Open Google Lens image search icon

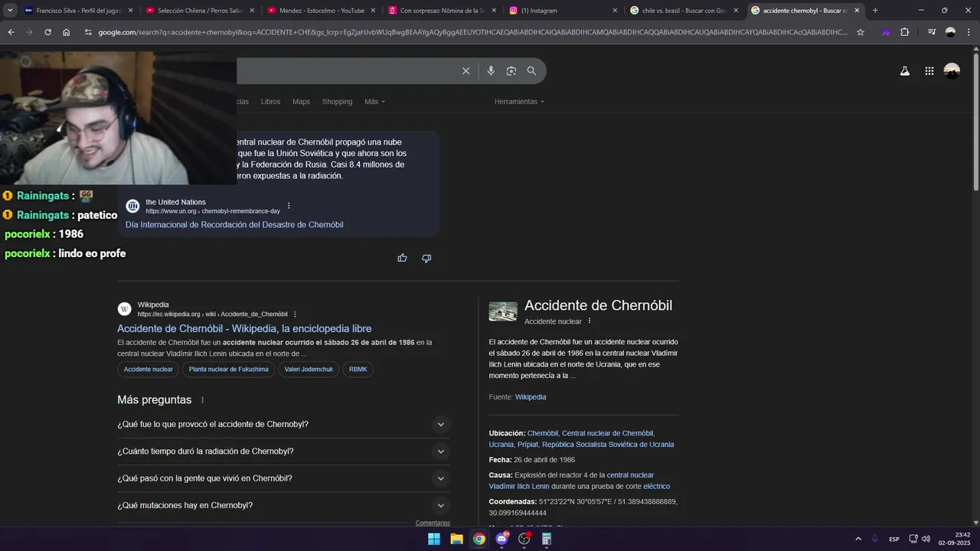click(x=511, y=71)
